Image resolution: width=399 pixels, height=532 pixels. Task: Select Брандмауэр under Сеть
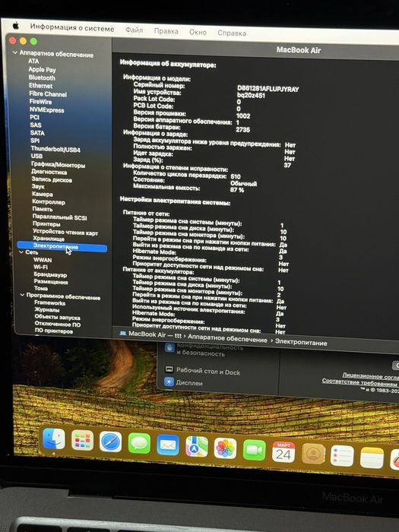[x=50, y=274]
